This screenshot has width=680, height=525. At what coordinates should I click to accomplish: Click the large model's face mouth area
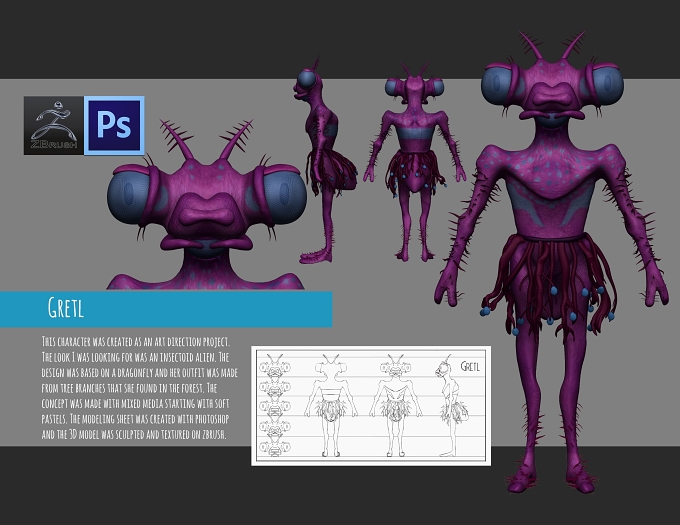[552, 102]
